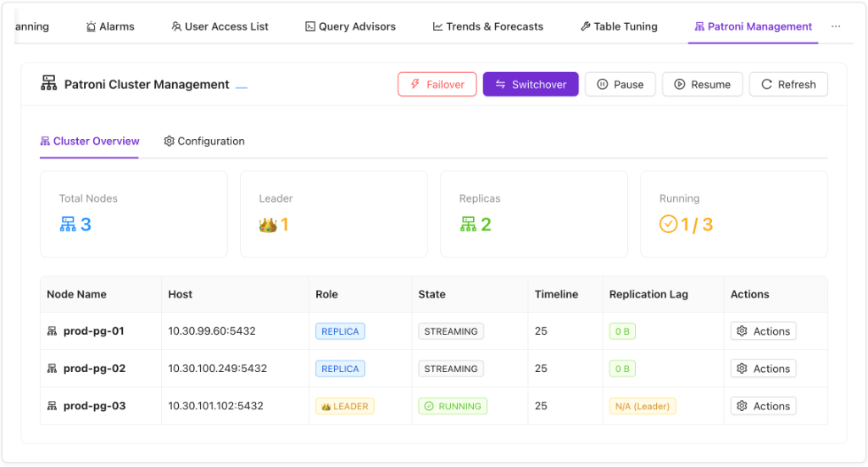Click host 10.30.101.102:5432

point(216,406)
